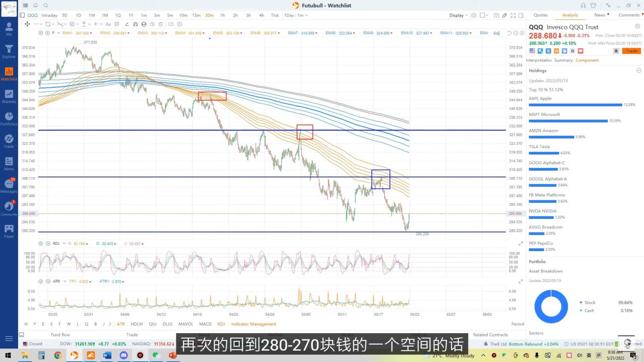Select the crosshair move tool
The height and width of the screenshot is (362, 644).
[x=27, y=24]
